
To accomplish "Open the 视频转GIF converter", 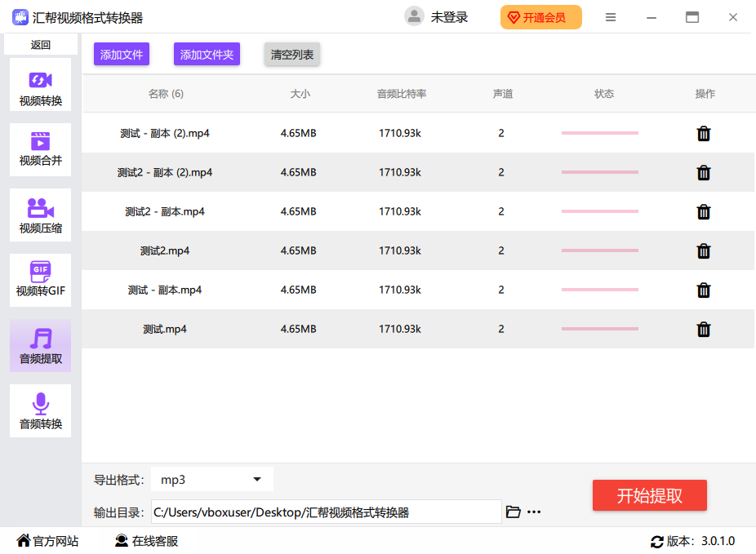I will coord(40,280).
